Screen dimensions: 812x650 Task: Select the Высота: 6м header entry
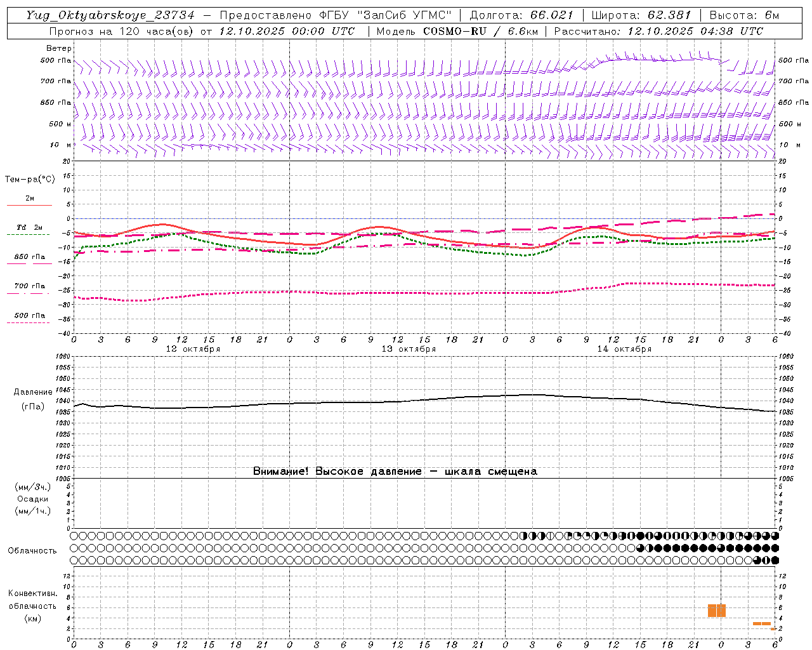point(744,15)
